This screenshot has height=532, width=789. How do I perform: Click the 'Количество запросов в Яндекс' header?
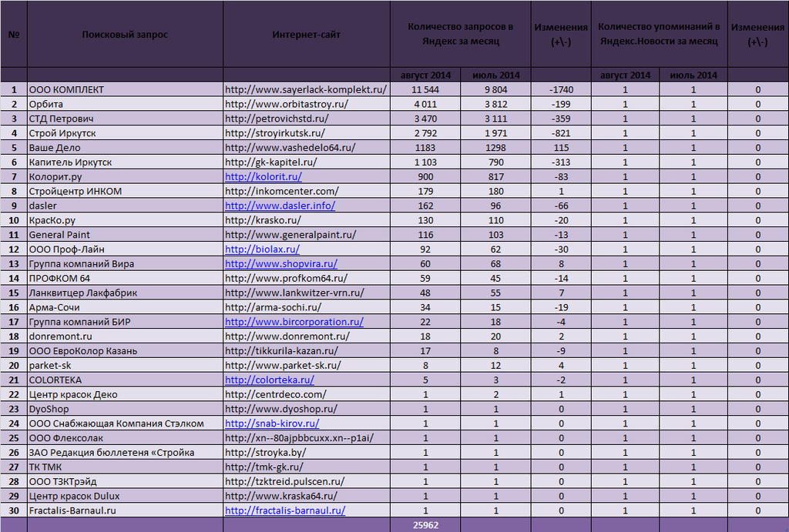point(461,34)
